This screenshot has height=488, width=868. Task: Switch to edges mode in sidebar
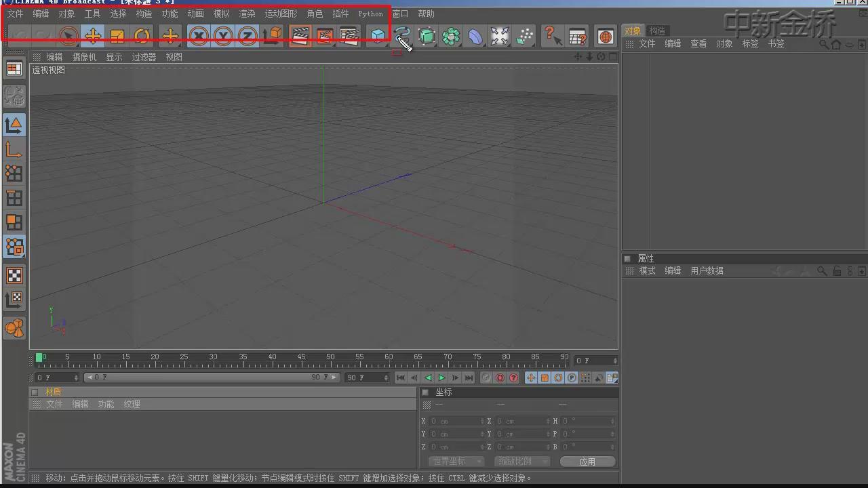(14, 198)
